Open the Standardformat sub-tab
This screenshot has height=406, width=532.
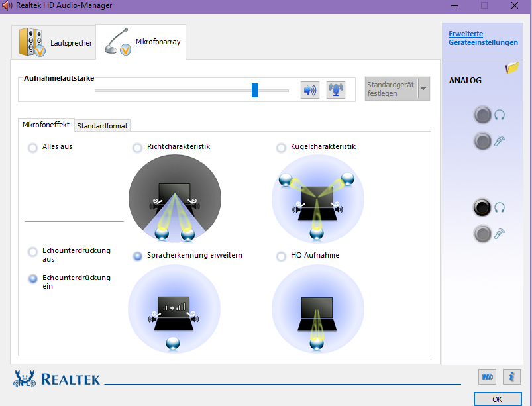click(x=102, y=126)
